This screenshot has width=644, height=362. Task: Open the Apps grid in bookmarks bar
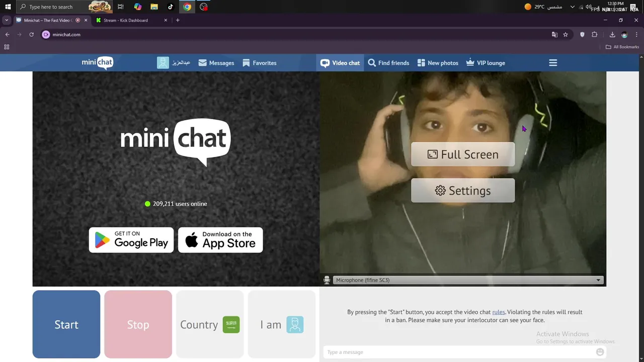coord(7,47)
